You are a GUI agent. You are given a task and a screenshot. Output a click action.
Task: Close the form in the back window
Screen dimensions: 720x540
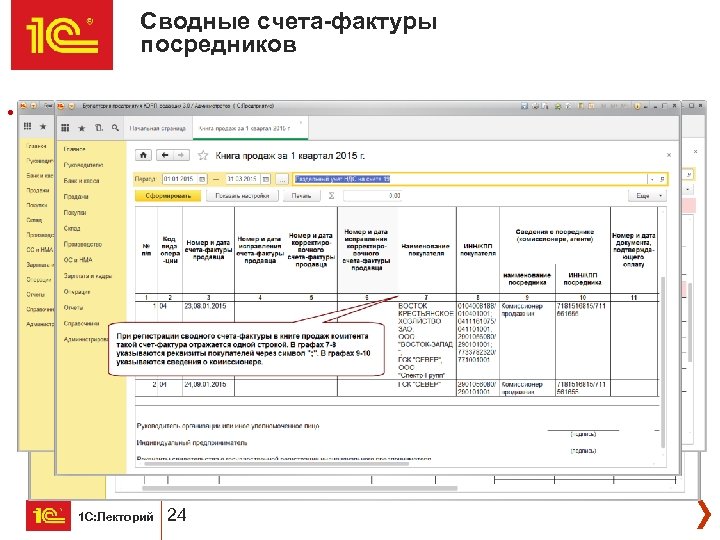coord(696,151)
